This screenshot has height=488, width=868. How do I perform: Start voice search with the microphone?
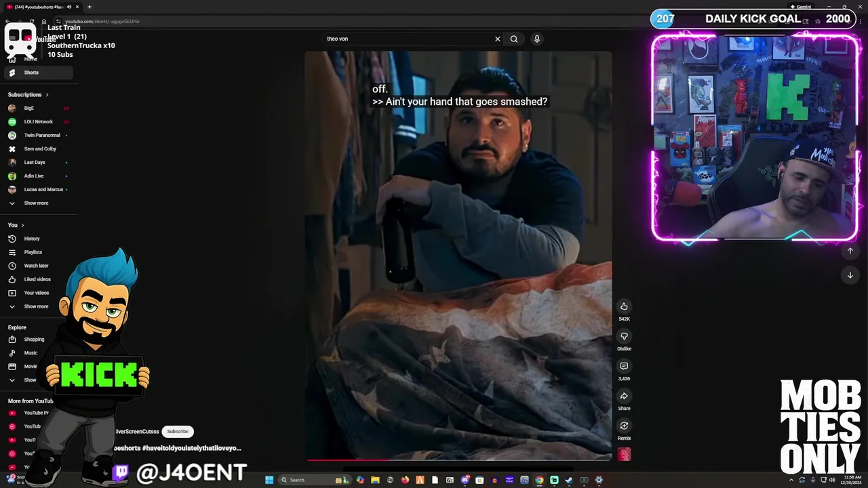pyautogui.click(x=536, y=39)
